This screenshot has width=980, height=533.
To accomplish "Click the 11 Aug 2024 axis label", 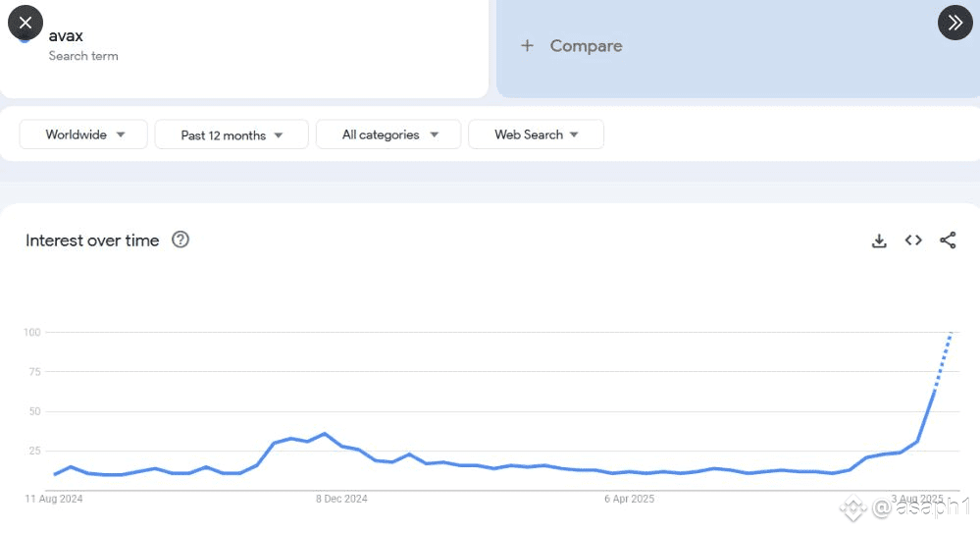I will pos(54,499).
